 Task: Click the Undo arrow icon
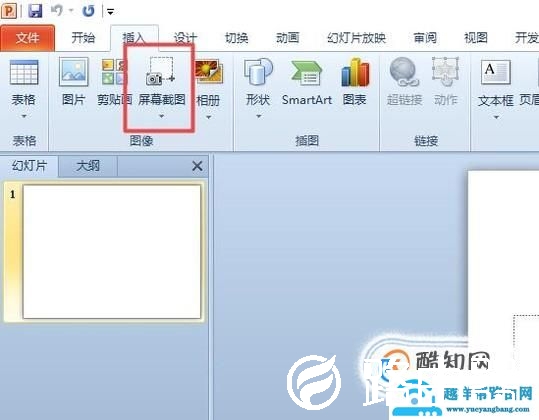click(x=57, y=11)
